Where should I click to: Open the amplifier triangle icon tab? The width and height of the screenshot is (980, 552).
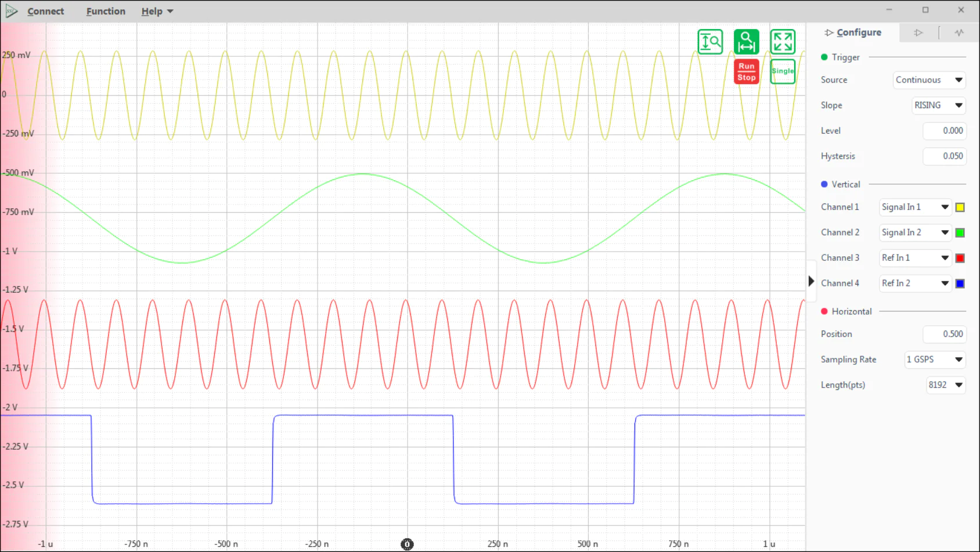[918, 33]
